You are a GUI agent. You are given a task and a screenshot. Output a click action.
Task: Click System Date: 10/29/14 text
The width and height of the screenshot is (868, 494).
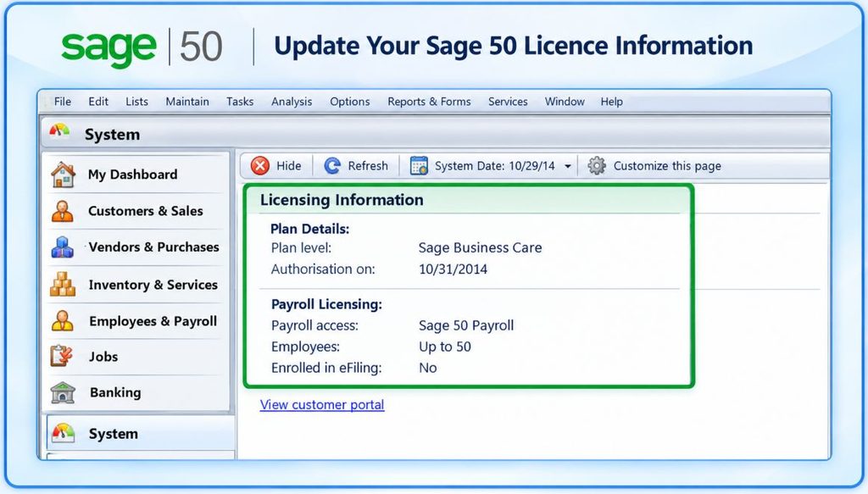495,166
